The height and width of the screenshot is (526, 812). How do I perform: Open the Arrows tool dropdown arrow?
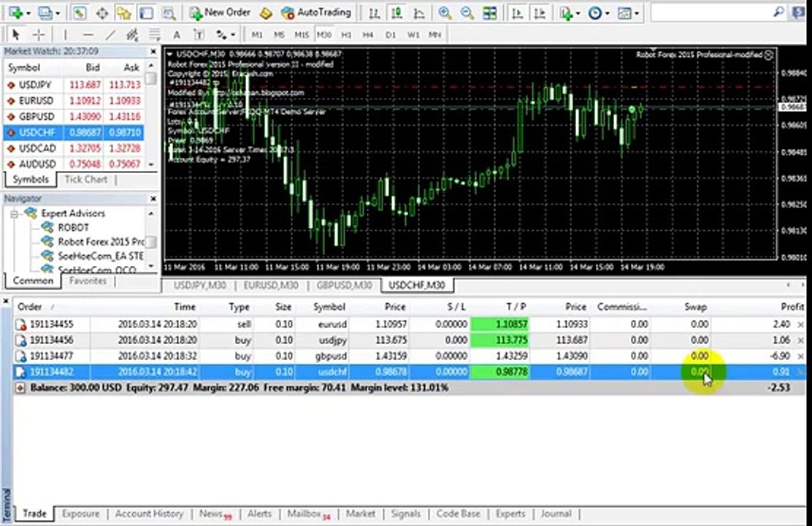click(x=233, y=35)
